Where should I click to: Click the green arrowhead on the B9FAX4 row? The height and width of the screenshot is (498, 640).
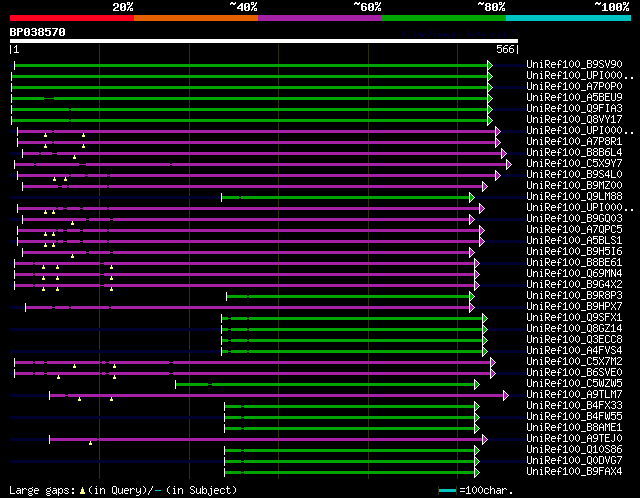477,471
